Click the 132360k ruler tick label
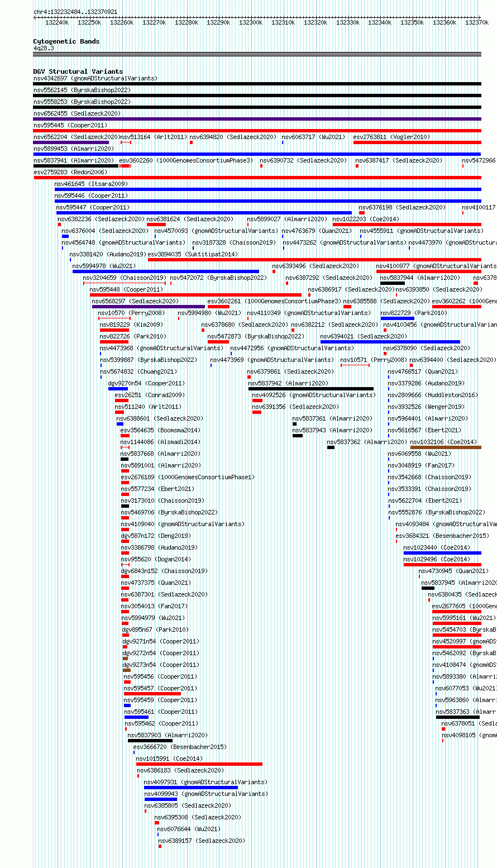The height and width of the screenshot is (868, 497). pyautogui.click(x=444, y=22)
